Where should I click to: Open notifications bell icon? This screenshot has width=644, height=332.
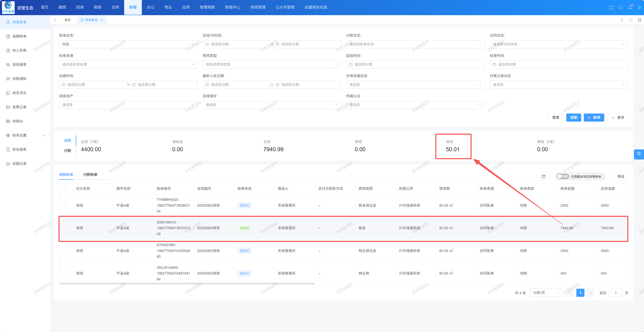pyautogui.click(x=630, y=8)
